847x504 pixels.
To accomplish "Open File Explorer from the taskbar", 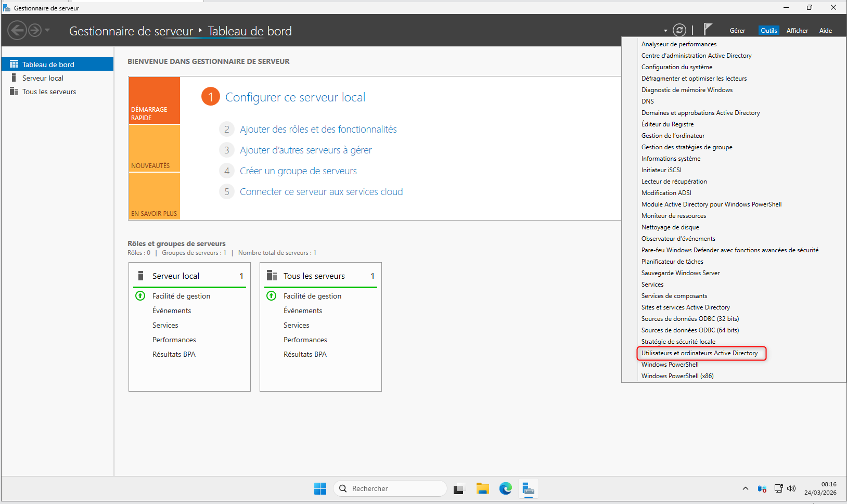I will 483,488.
